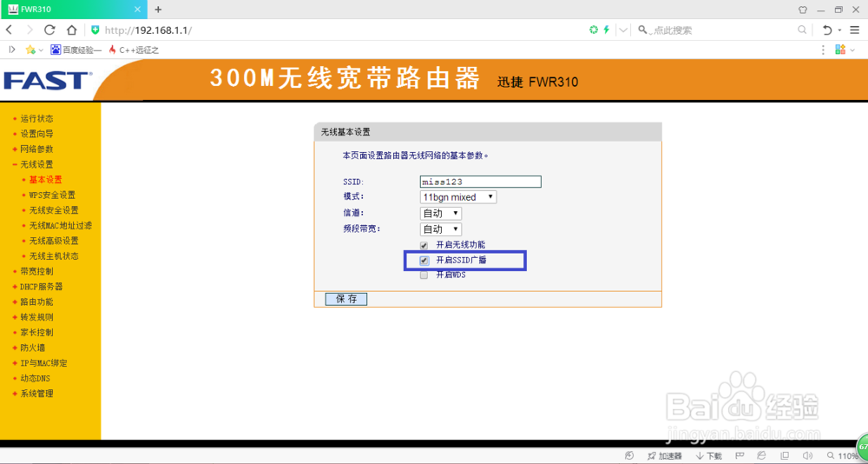This screenshot has width=868, height=464.
Task: Uncheck the 开启SSID广播 checkbox
Action: (x=424, y=260)
